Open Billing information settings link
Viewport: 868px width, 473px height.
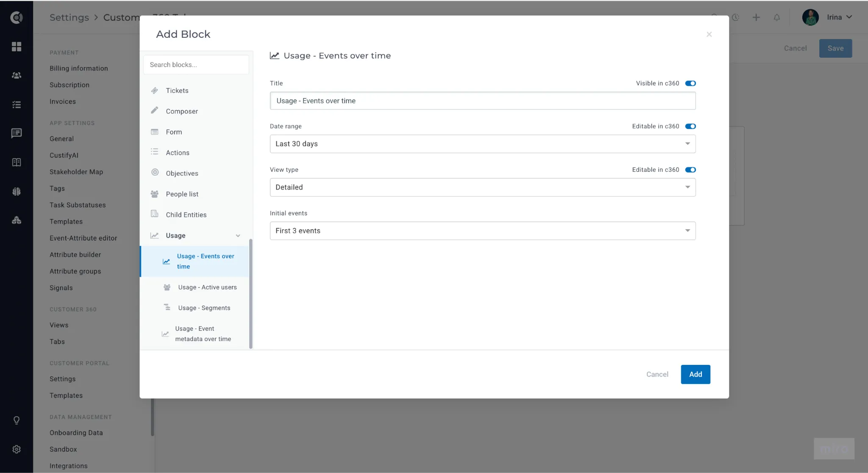(79, 68)
